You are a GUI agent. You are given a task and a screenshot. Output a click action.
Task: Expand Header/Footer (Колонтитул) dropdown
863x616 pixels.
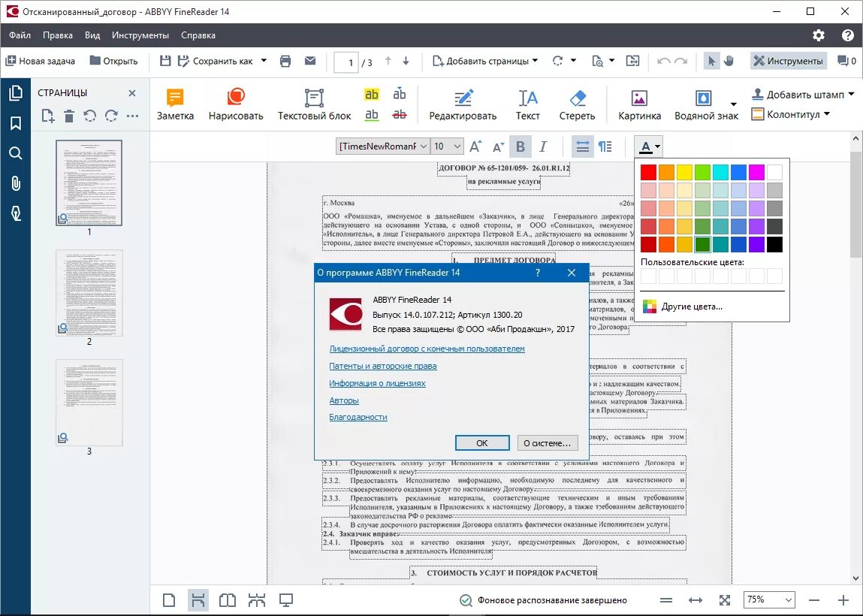coord(827,114)
